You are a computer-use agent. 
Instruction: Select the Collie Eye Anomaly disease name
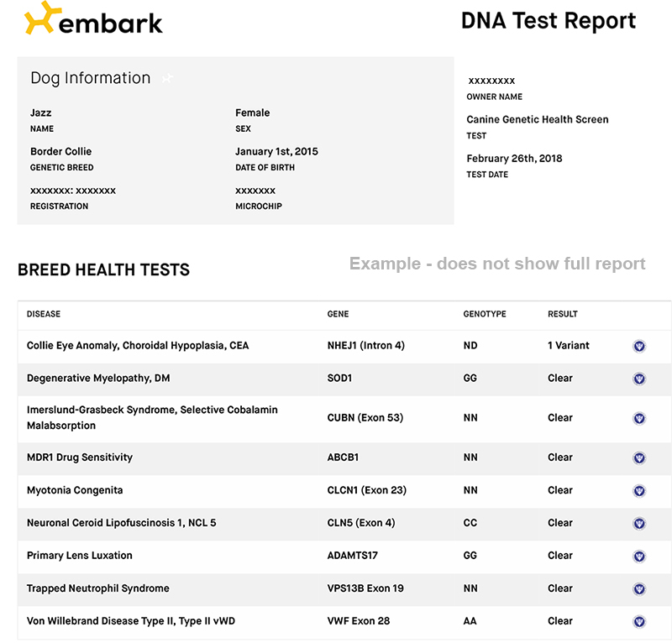click(x=138, y=345)
